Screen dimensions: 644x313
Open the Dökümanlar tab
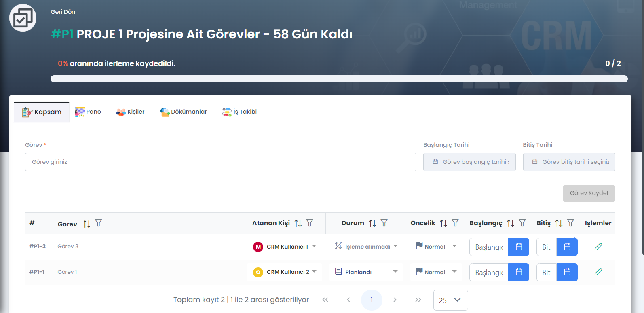[183, 112]
